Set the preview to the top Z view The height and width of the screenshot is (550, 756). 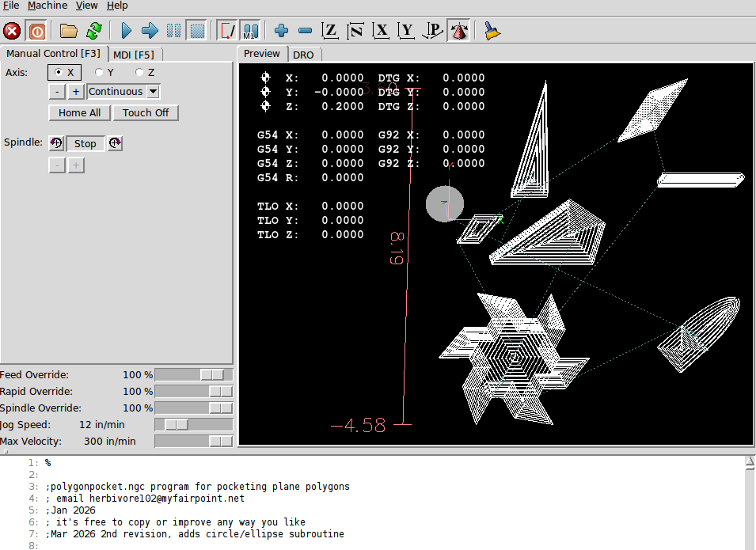330,31
